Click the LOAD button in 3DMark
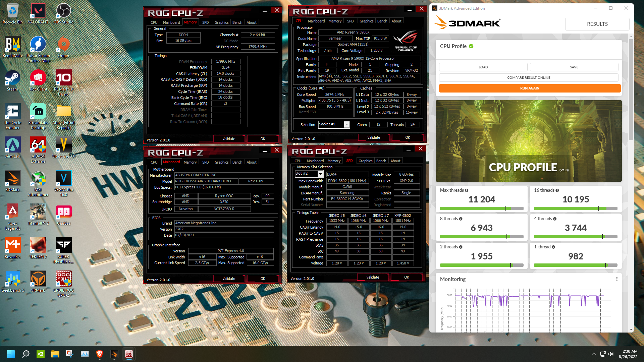This screenshot has height=362, width=644. [483, 67]
